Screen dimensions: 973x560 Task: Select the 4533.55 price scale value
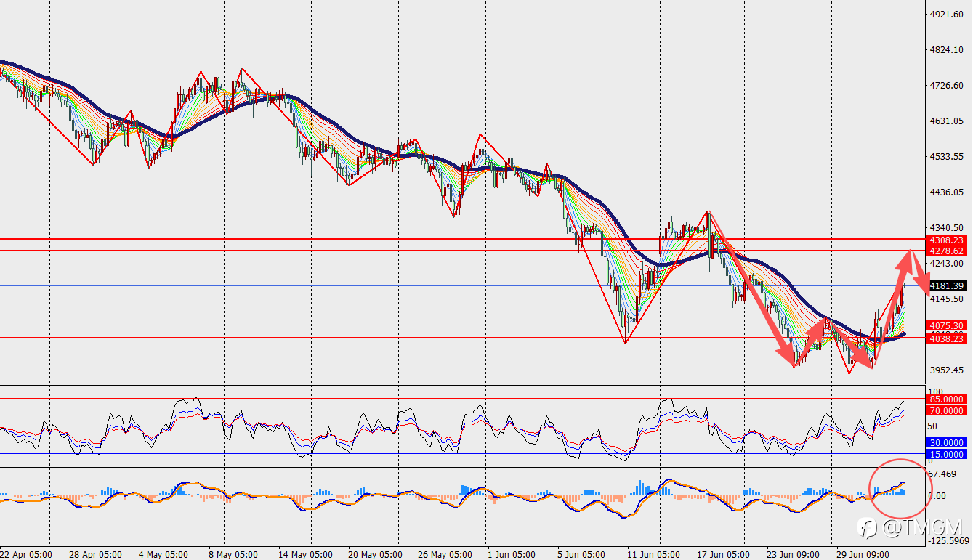click(947, 157)
